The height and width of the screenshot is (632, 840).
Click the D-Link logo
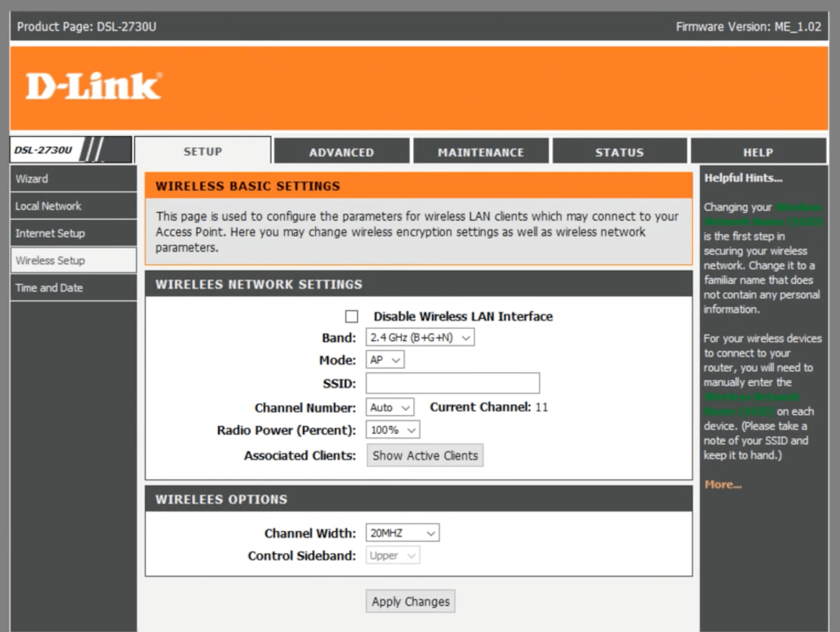94,86
